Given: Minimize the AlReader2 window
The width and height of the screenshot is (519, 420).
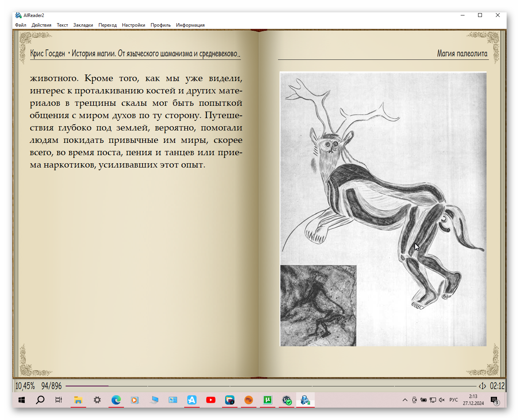Looking at the screenshot, I should pyautogui.click(x=463, y=15).
